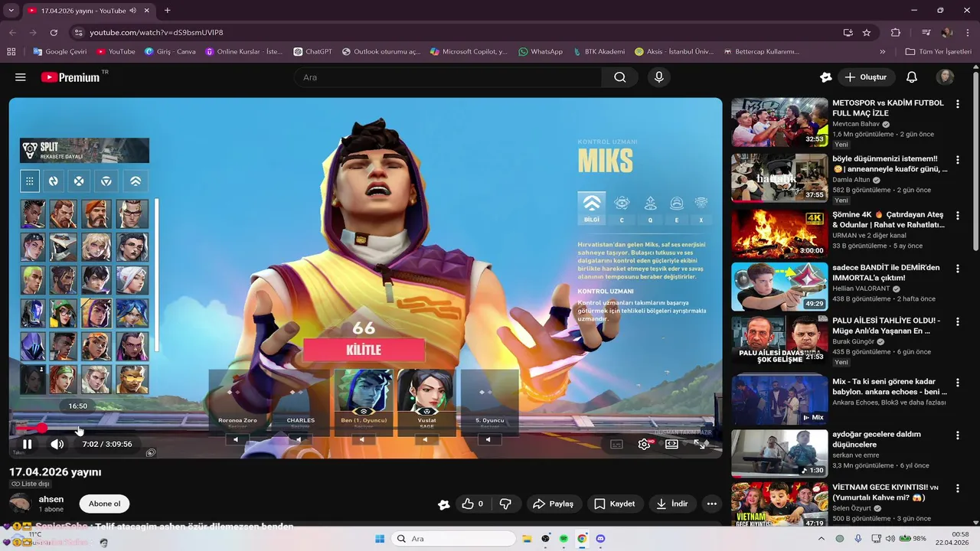Go back with Chrome's back arrow

12,33
